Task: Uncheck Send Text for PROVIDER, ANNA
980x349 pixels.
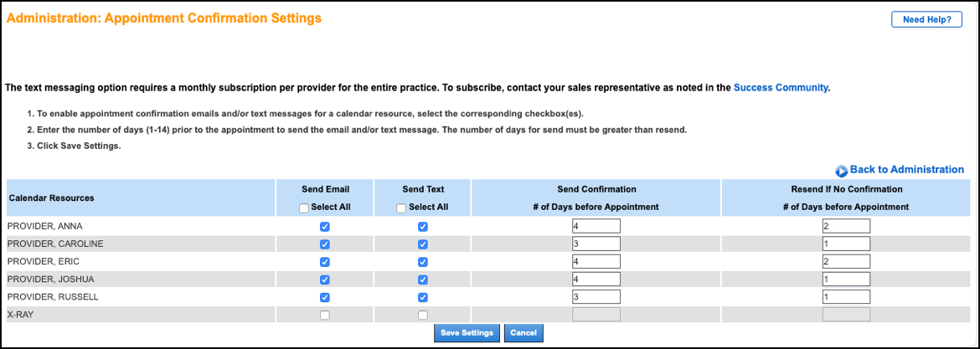Action: 423,227
